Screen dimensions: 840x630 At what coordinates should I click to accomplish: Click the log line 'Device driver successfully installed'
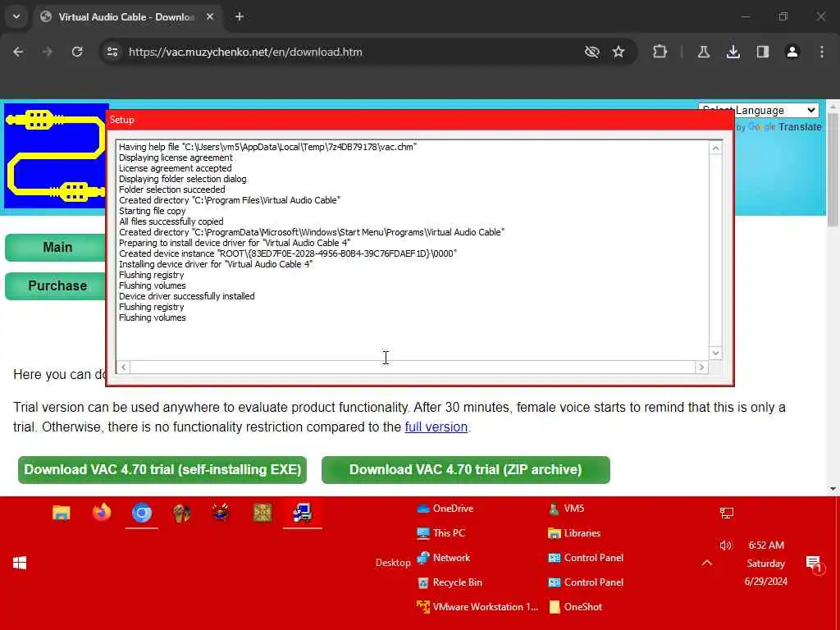[187, 296]
